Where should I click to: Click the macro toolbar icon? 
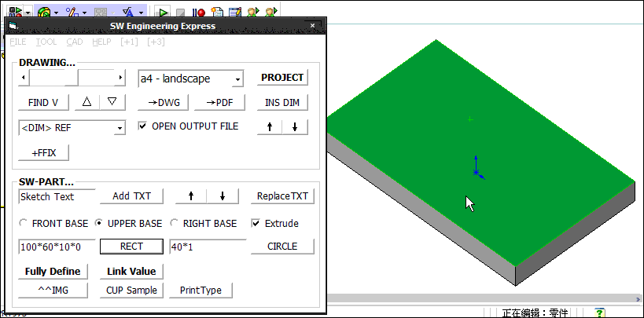(16, 12)
